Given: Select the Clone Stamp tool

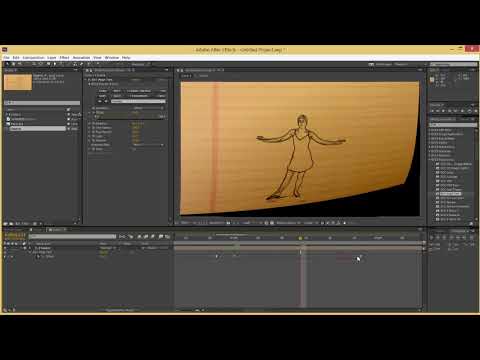Looking at the screenshot, I should (x=75, y=64).
